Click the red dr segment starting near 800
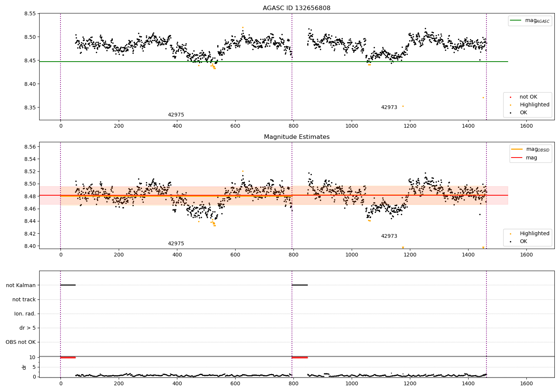 pos(300,358)
